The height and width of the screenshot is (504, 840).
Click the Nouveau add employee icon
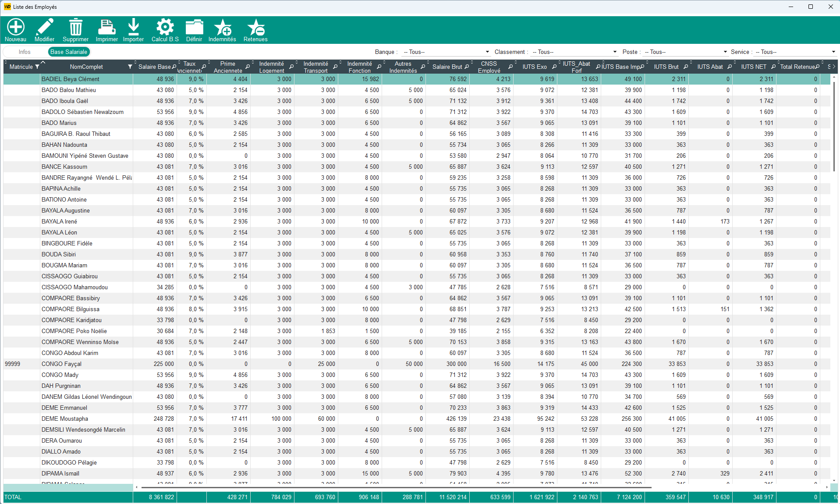15,27
